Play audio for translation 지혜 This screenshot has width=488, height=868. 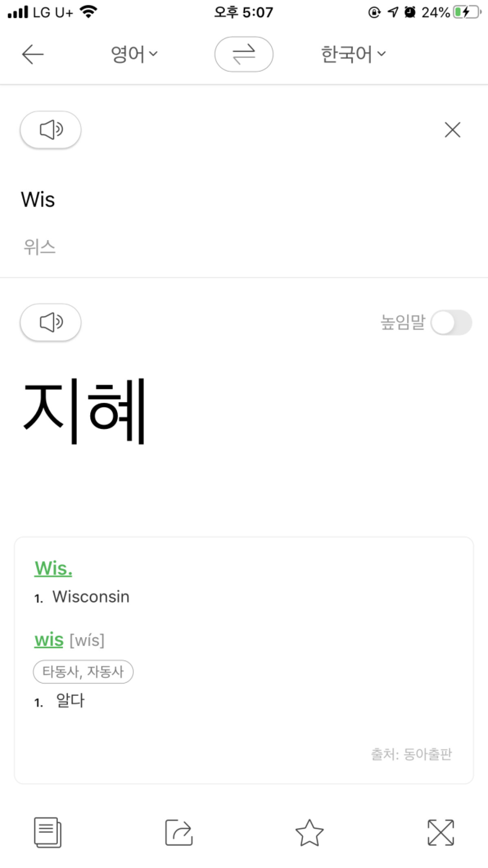point(51,322)
